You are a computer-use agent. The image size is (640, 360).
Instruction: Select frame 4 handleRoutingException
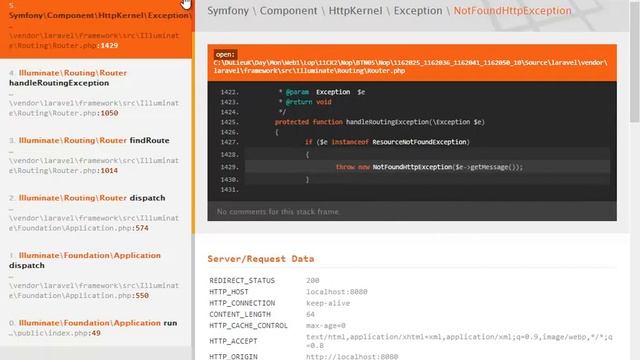click(96, 93)
